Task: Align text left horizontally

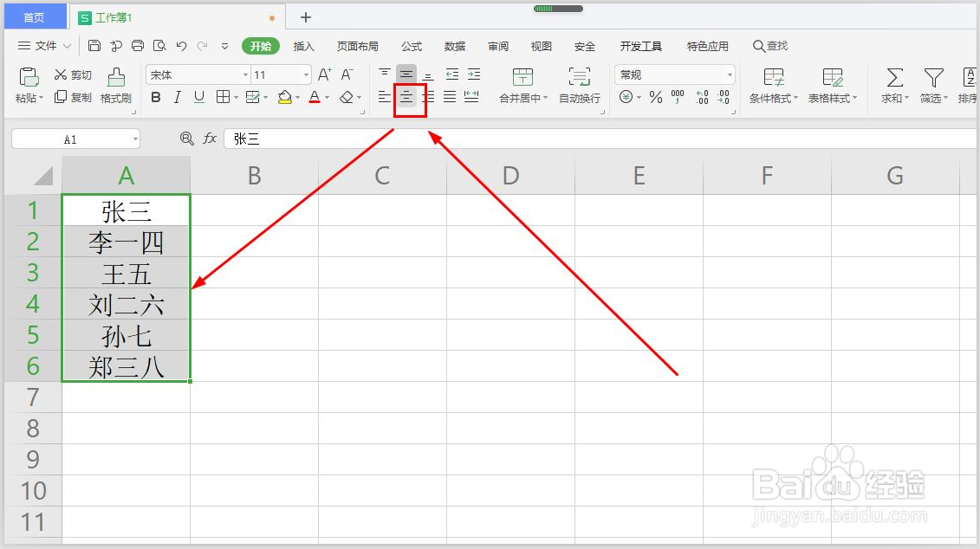Action: (x=385, y=97)
